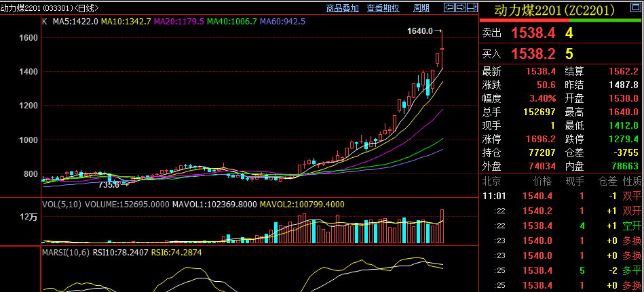
Task: Click the magenta MA20 indicator label
Action: pos(179,22)
